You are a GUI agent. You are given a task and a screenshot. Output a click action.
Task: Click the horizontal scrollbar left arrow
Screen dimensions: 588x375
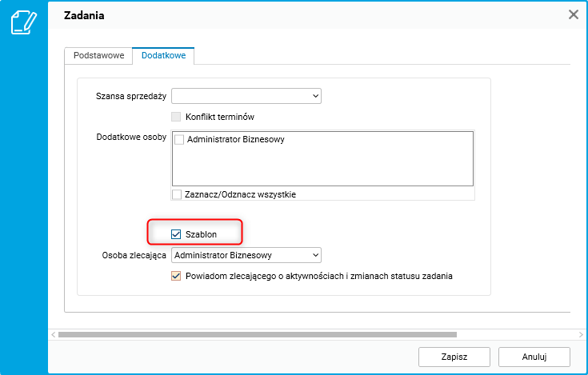[53, 334]
